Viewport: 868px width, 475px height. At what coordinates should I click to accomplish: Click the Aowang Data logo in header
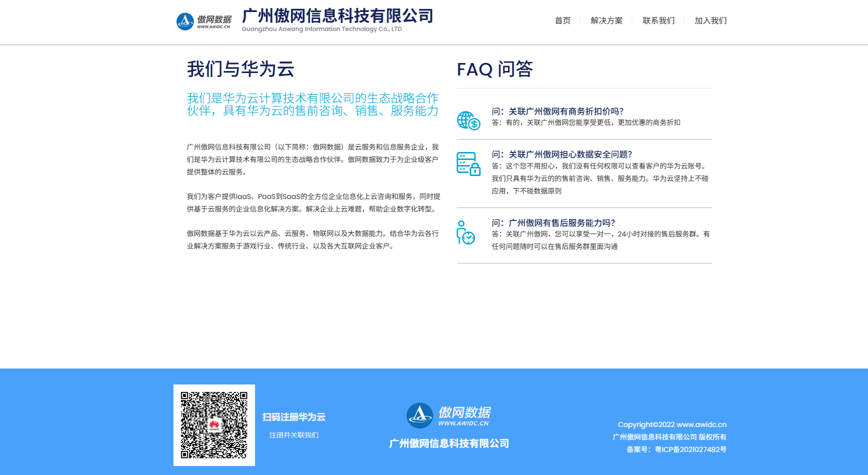click(204, 21)
